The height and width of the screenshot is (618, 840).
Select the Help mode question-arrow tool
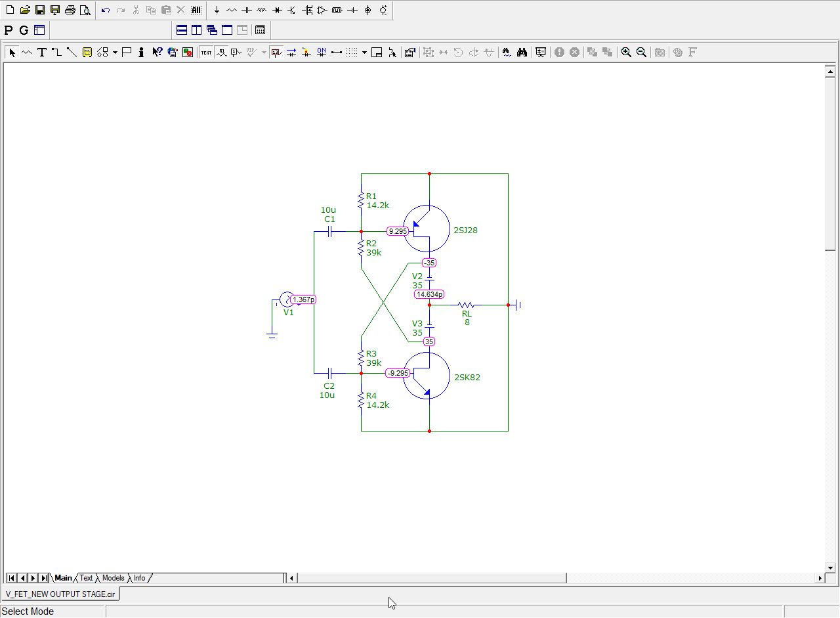click(x=157, y=53)
